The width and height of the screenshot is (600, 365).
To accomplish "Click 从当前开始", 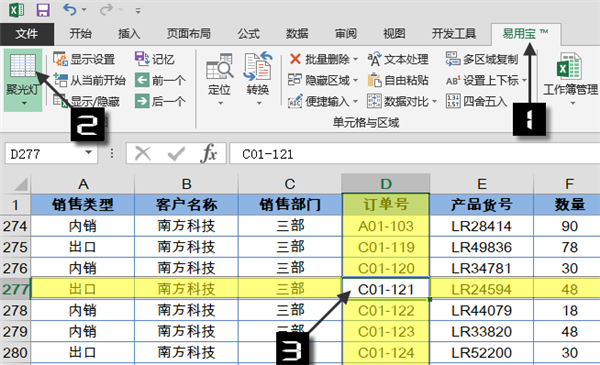I will click(x=90, y=80).
